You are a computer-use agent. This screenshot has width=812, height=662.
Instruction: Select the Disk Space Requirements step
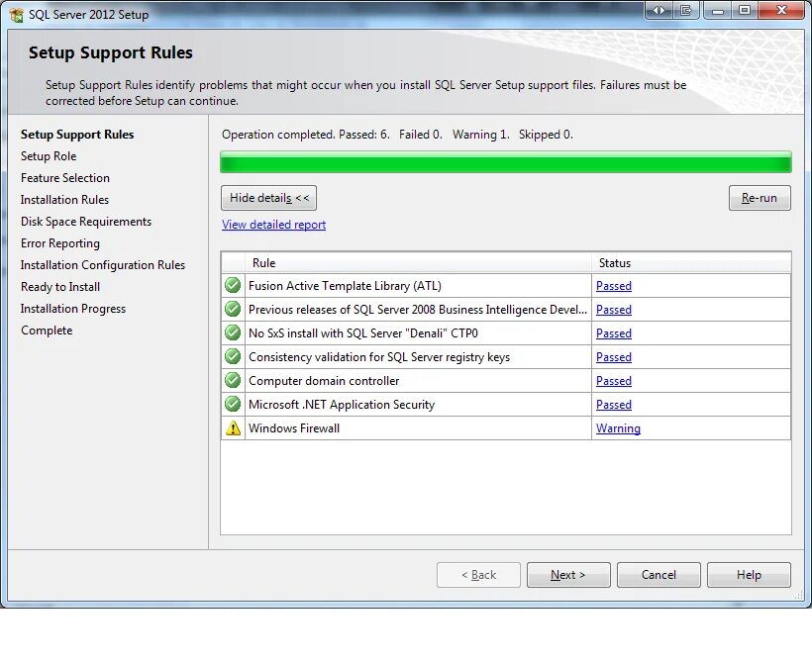click(x=86, y=222)
